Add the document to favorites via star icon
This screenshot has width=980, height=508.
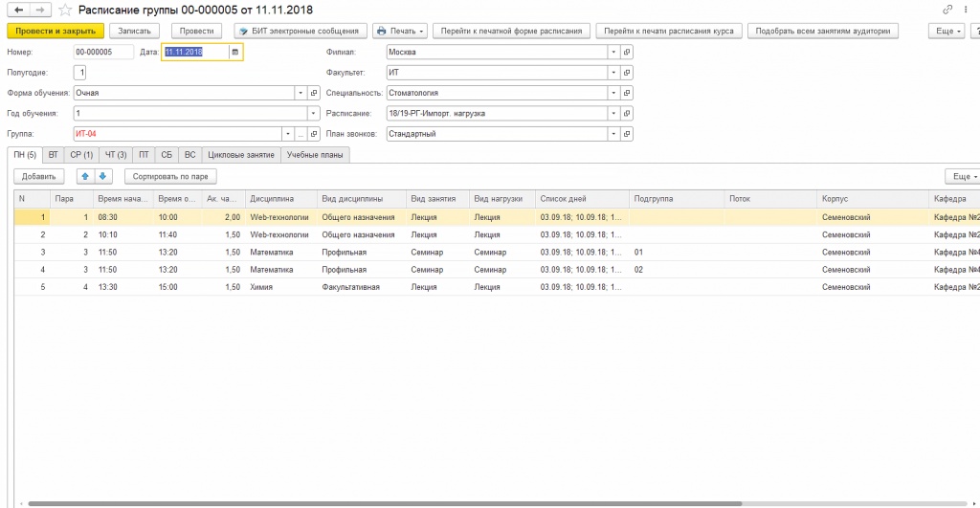65,10
